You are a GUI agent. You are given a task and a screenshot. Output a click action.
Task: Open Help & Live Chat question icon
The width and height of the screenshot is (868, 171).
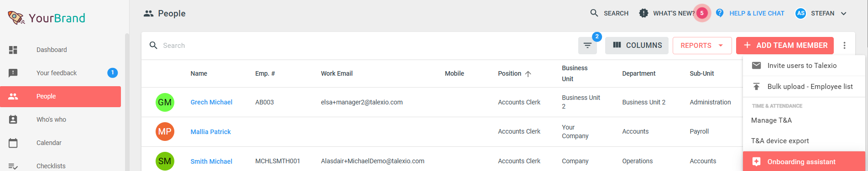pyautogui.click(x=720, y=13)
